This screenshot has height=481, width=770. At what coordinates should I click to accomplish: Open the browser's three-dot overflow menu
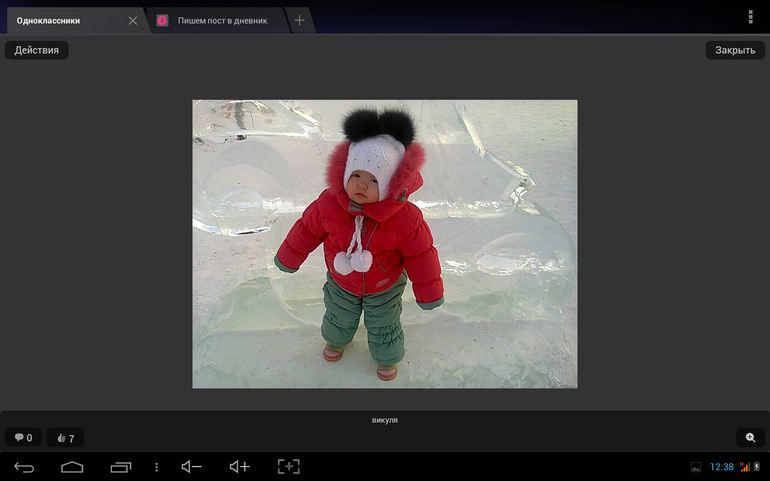pos(750,17)
